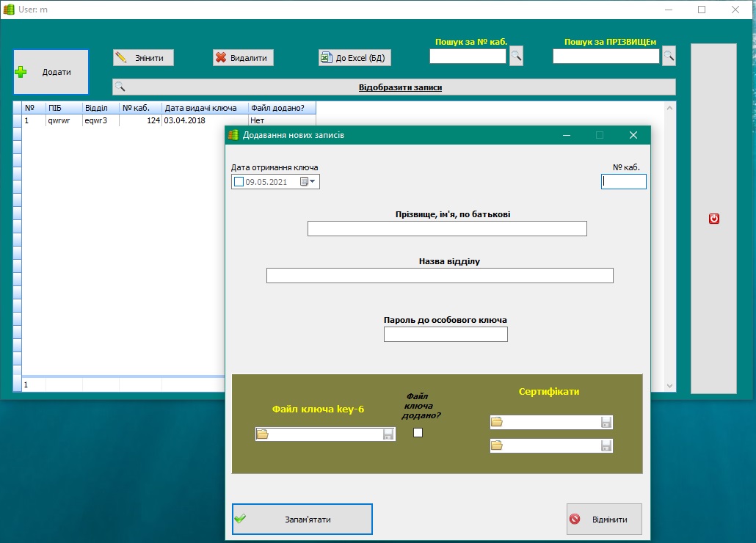Click the main window app icon near User: m
The image size is (756, 543).
coord(9,10)
